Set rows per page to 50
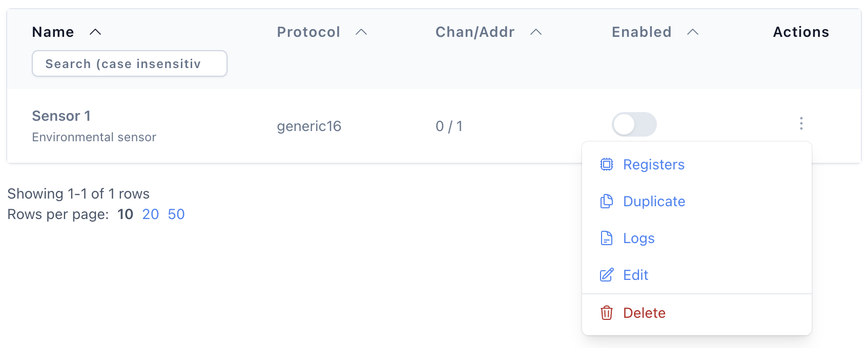868x348 pixels. tap(176, 214)
